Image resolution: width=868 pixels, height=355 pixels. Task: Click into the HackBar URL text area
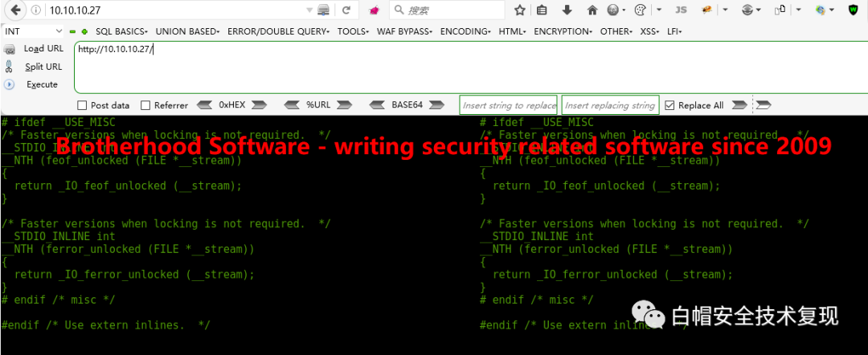[x=471, y=67]
